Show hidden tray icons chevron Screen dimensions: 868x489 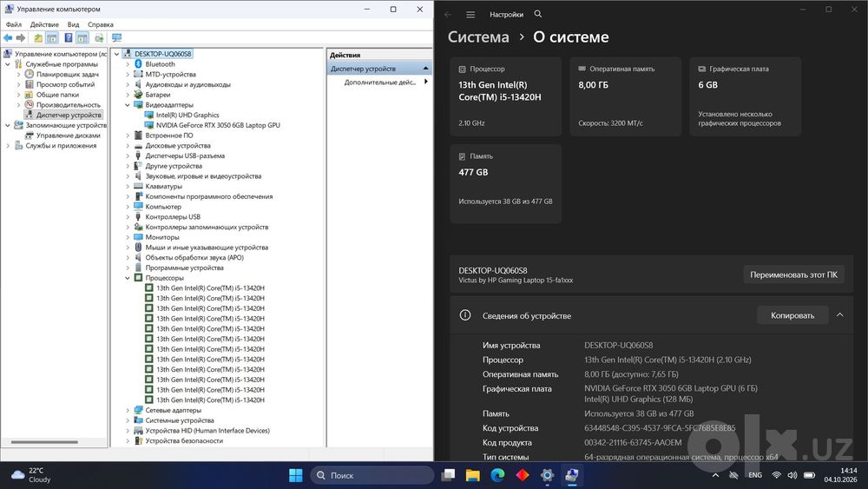coord(715,475)
